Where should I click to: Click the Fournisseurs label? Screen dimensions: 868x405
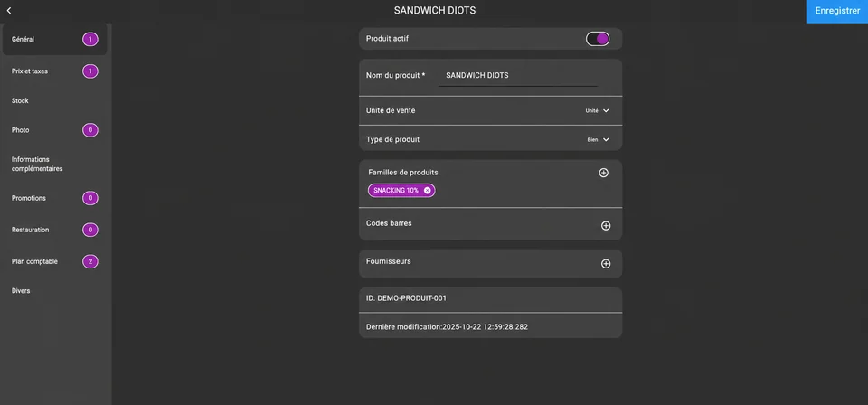pyautogui.click(x=388, y=261)
